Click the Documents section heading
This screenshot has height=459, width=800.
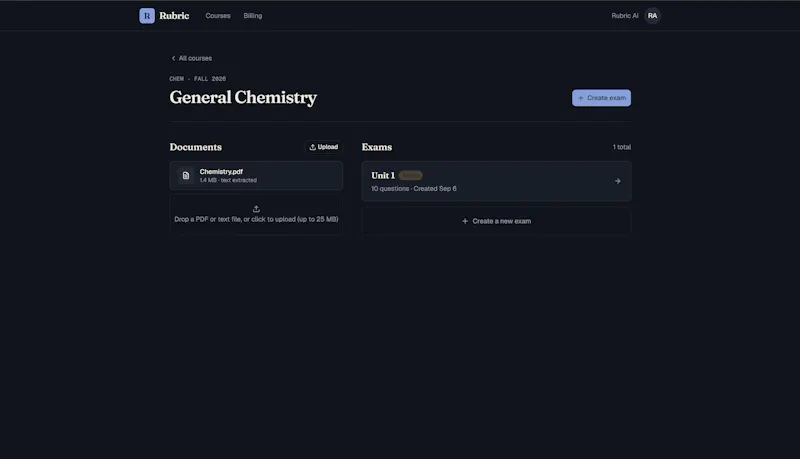coord(195,147)
